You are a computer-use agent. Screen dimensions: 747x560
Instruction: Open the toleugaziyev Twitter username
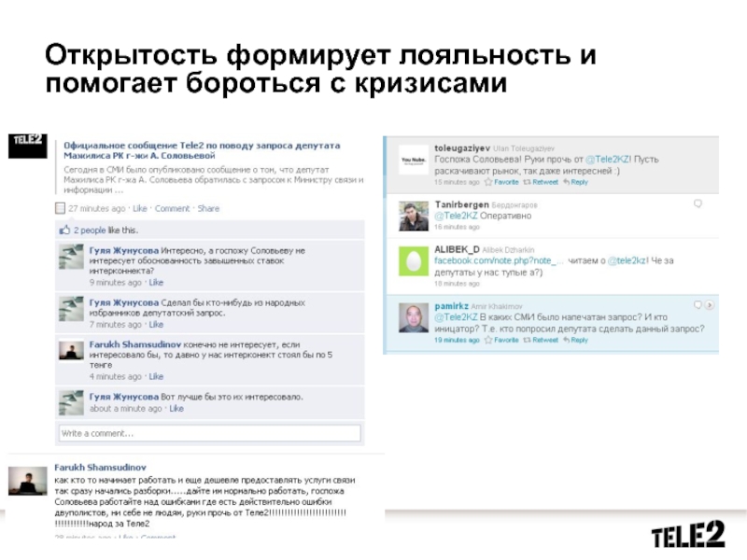[x=462, y=148]
